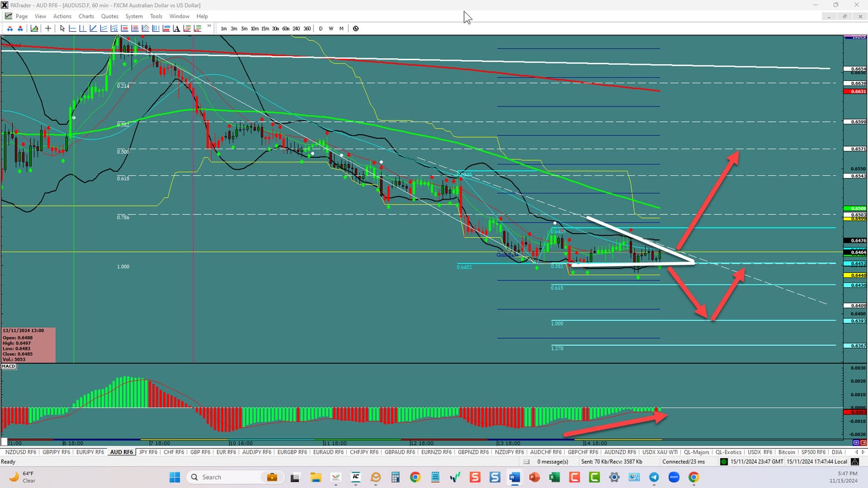Switch chart to 10m timeframe
This screenshot has width=868, height=488.
point(255,28)
